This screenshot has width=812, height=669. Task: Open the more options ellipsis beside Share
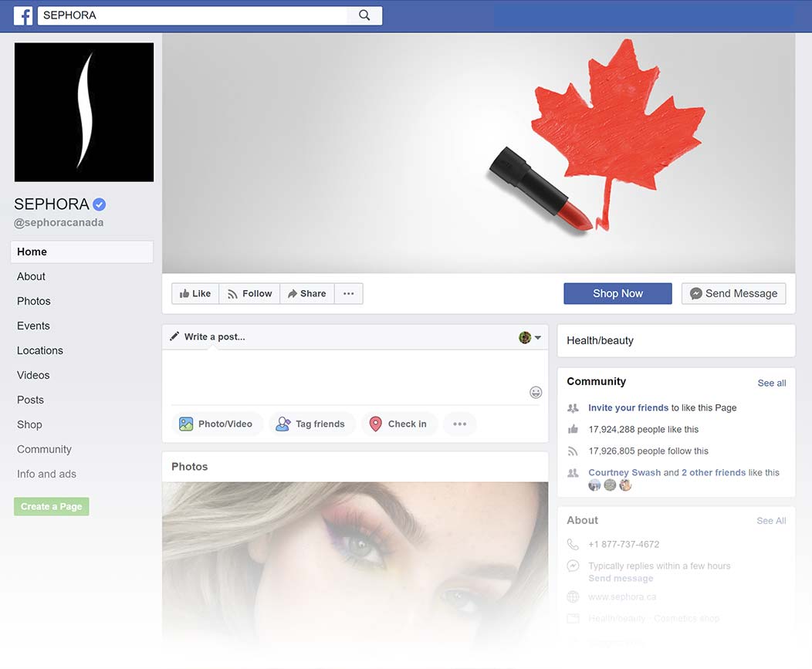[349, 293]
